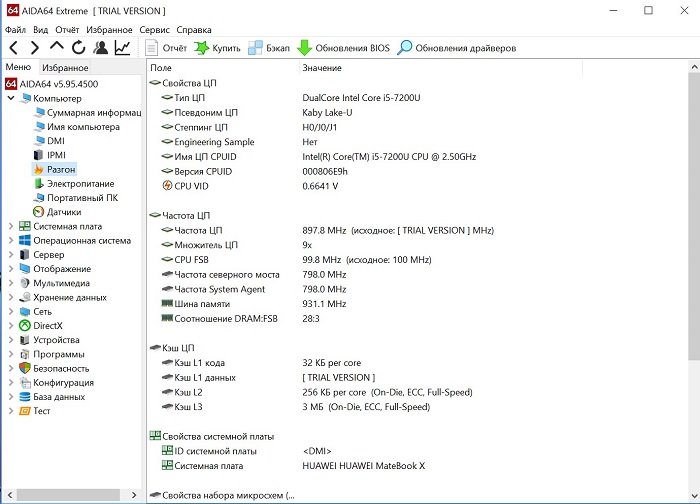Click Обновления BIOS button
The height and width of the screenshot is (504, 700).
click(x=343, y=48)
